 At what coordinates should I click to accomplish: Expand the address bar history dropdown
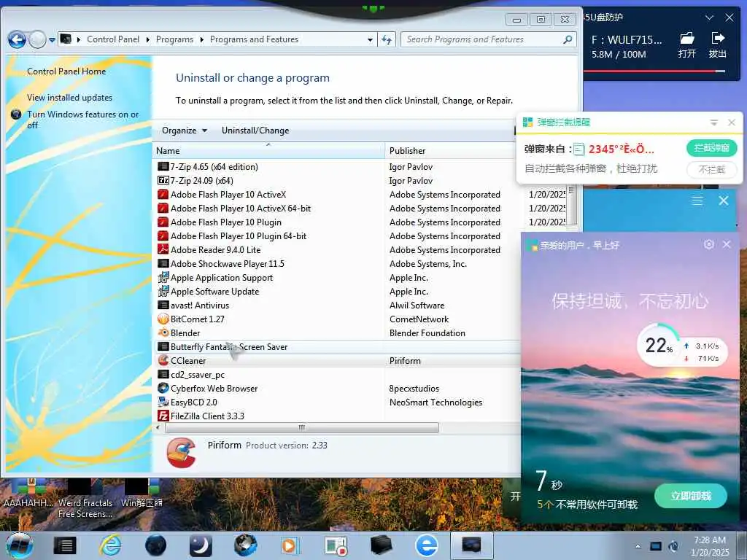coord(370,39)
